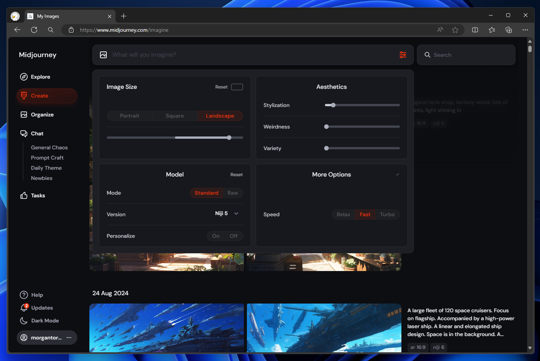Screen dimensions: 540x361
Task: Click the ar 16:9 tag under space prompt
Action: [x=418, y=347]
